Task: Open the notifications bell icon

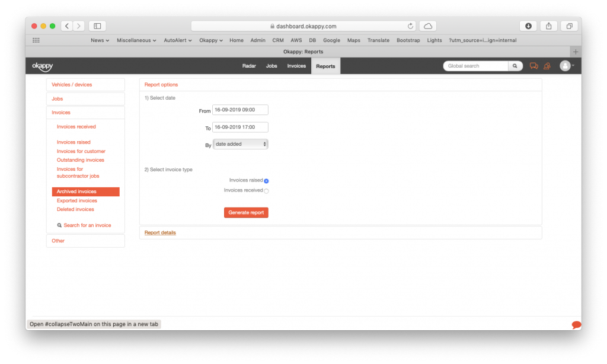Action: pos(547,66)
